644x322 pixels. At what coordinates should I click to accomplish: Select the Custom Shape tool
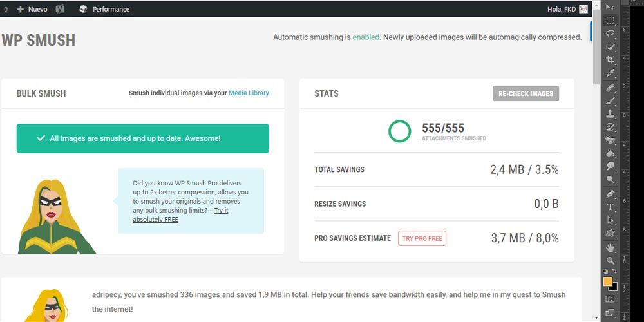coord(611,233)
